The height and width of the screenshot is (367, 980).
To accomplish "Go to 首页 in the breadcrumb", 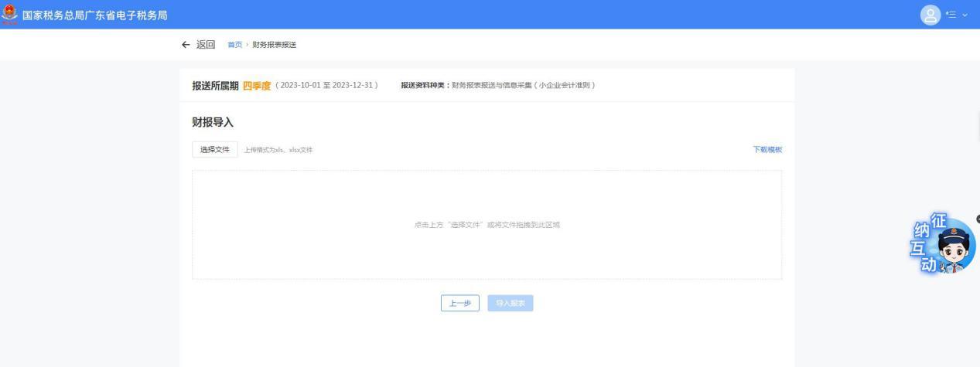I will click(234, 45).
